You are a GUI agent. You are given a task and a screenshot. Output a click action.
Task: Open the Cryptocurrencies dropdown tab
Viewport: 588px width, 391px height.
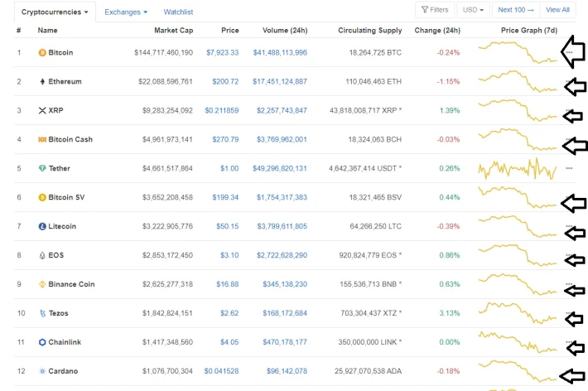pos(55,12)
